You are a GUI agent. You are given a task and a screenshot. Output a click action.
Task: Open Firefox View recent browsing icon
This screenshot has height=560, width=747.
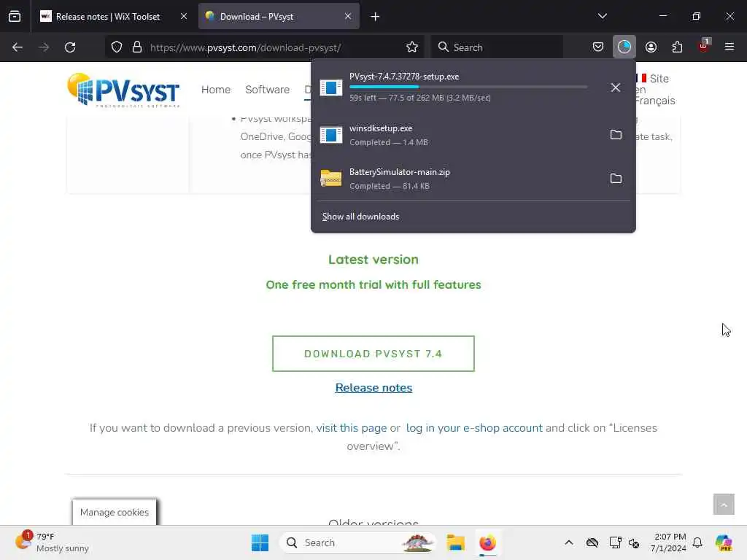tap(15, 16)
